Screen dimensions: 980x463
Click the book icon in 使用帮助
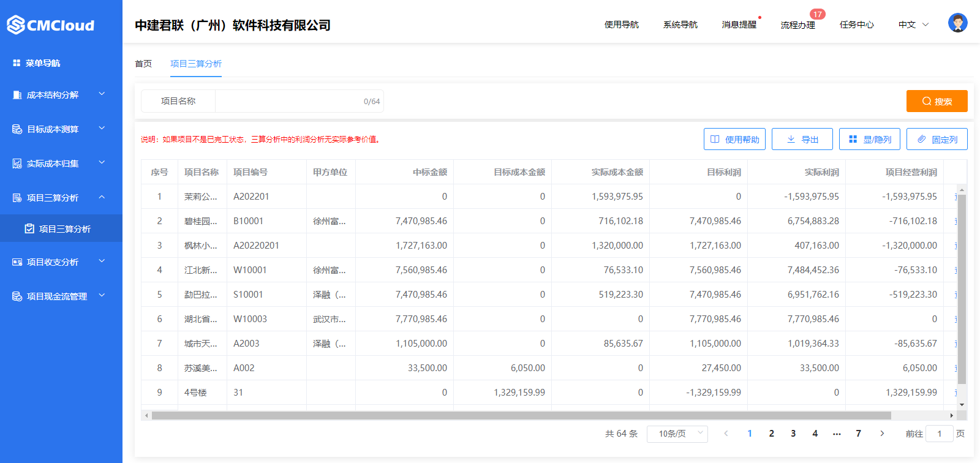715,140
